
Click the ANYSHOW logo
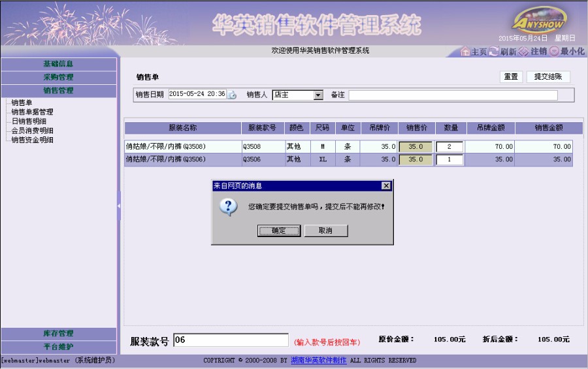tap(539, 20)
